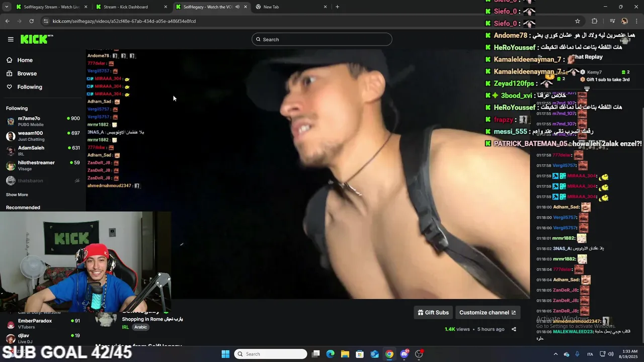Open the volume tray icon
The image size is (644, 362).
611,354
